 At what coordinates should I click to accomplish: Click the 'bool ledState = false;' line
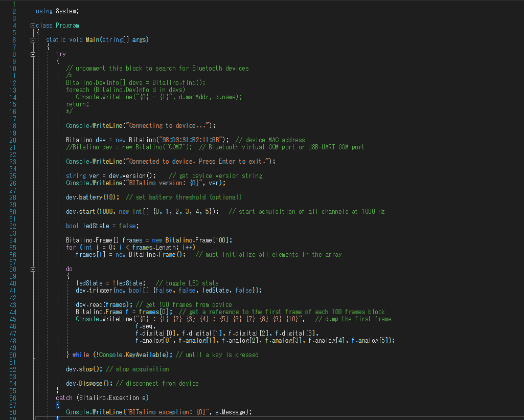coord(102,226)
